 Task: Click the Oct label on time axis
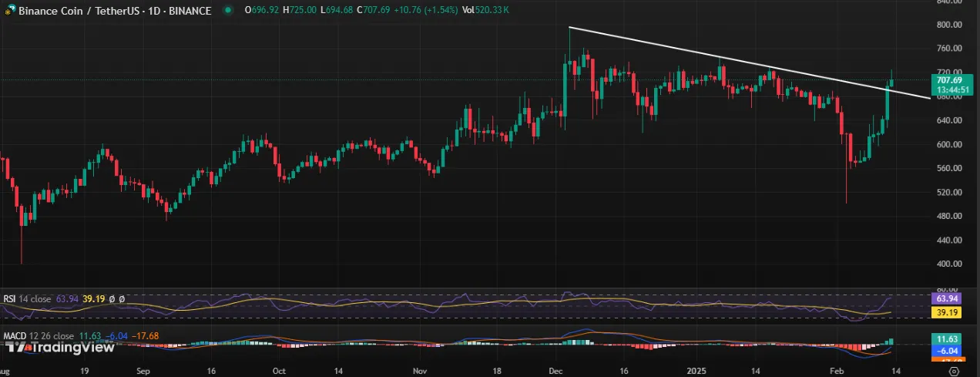pyautogui.click(x=280, y=371)
